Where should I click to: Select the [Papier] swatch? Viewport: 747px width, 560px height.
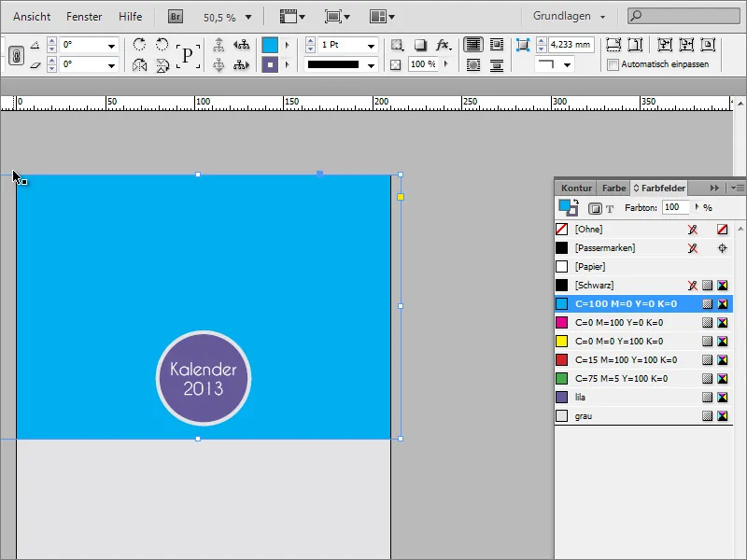point(643,267)
